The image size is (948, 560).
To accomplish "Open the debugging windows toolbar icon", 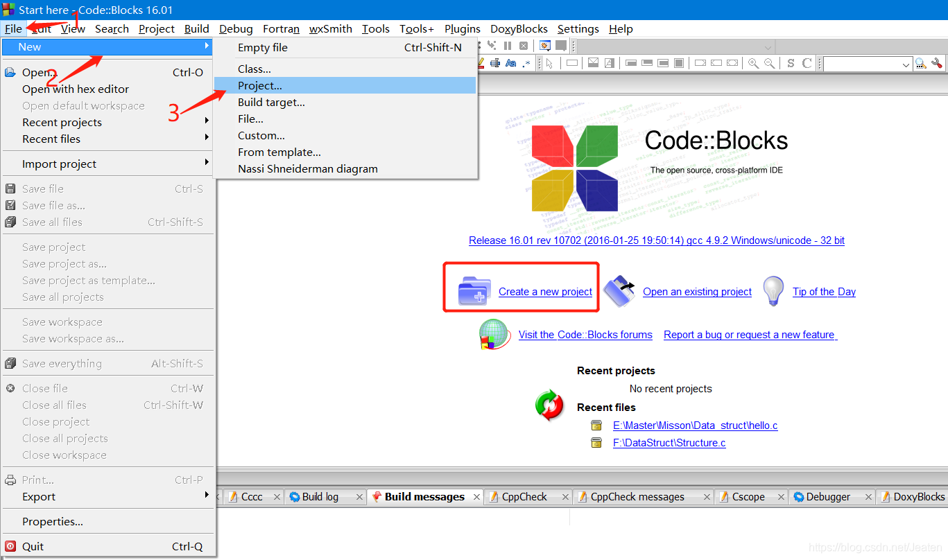I will tap(545, 46).
